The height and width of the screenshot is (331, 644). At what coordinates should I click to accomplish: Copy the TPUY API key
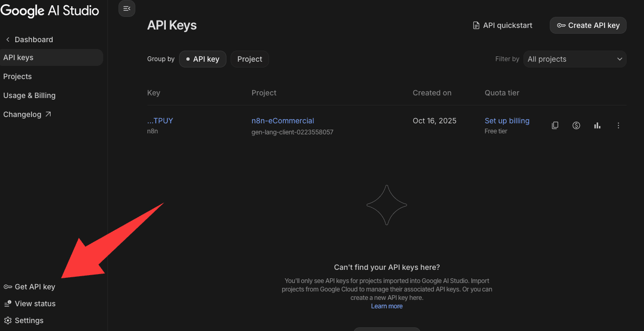[x=555, y=125]
